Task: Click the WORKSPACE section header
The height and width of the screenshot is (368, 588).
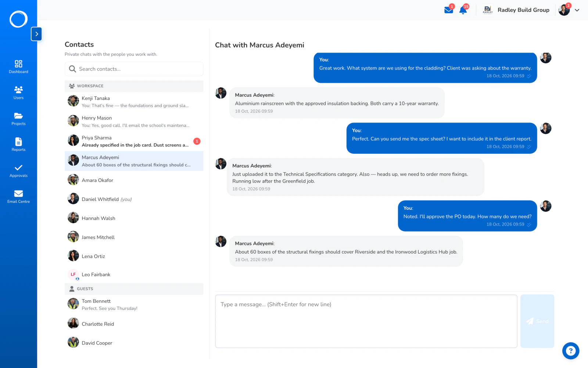Action: [134, 86]
